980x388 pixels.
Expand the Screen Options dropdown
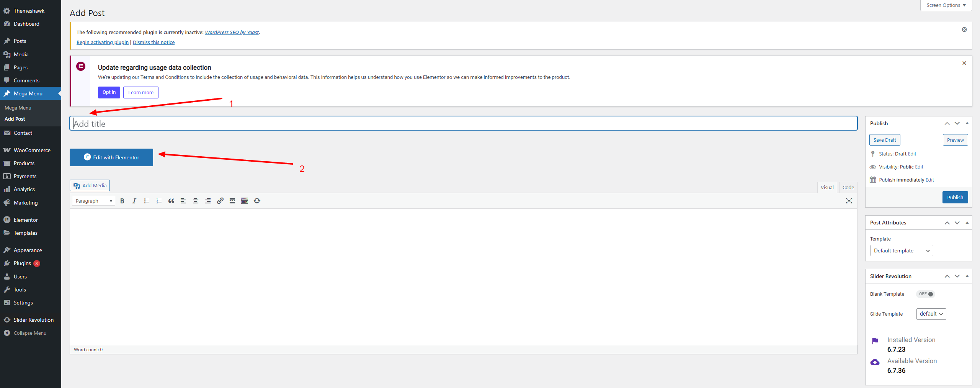coord(946,5)
